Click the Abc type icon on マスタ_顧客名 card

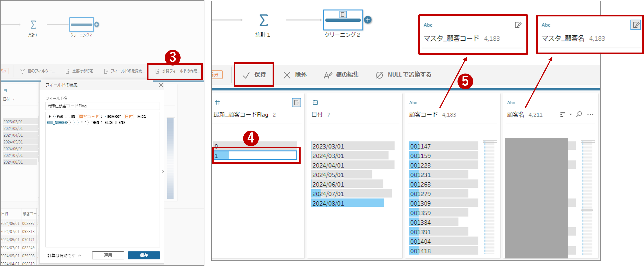pyautogui.click(x=546, y=25)
